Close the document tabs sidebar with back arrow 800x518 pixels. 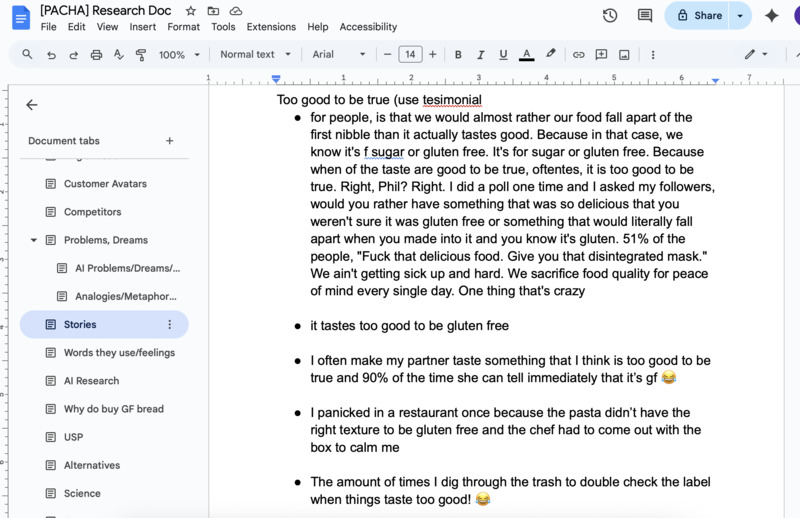[32, 105]
